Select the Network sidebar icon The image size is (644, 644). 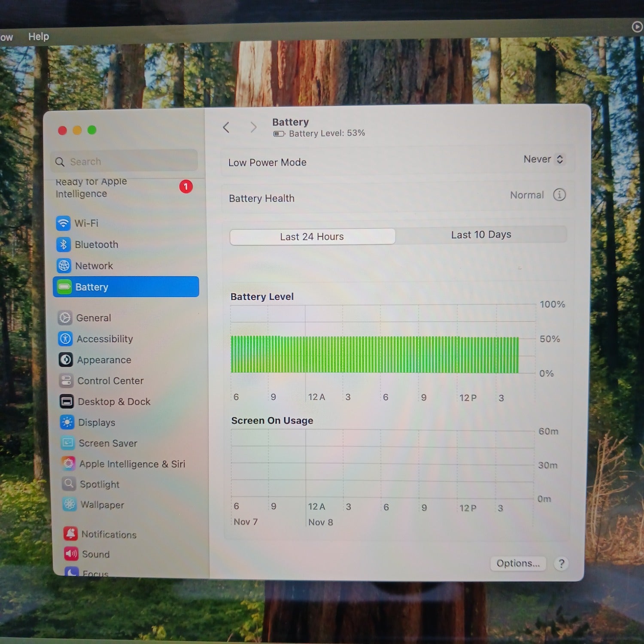(x=64, y=266)
